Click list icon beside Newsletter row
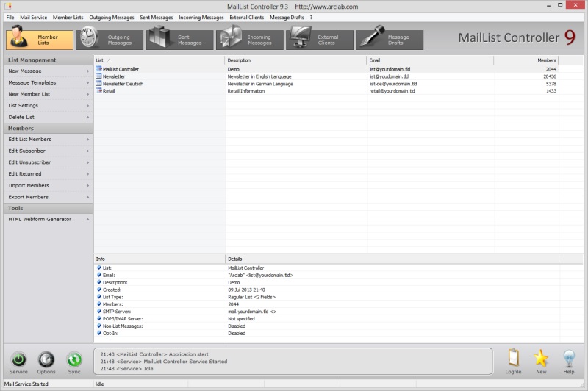Screen dimensions: 588x391 pyautogui.click(x=98, y=76)
